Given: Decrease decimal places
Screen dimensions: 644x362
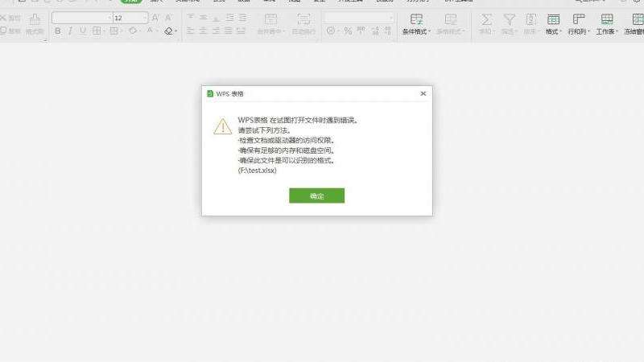Looking at the screenshot, I should [x=388, y=31].
